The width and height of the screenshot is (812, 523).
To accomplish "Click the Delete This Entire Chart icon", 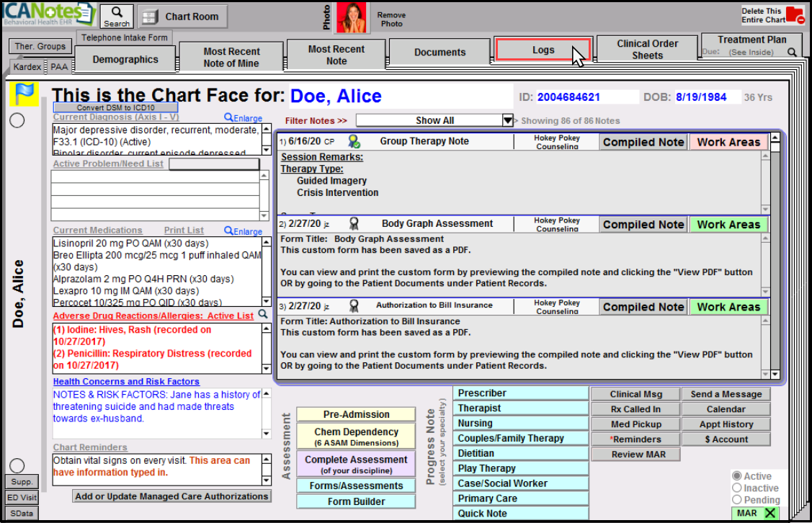I will [795, 15].
